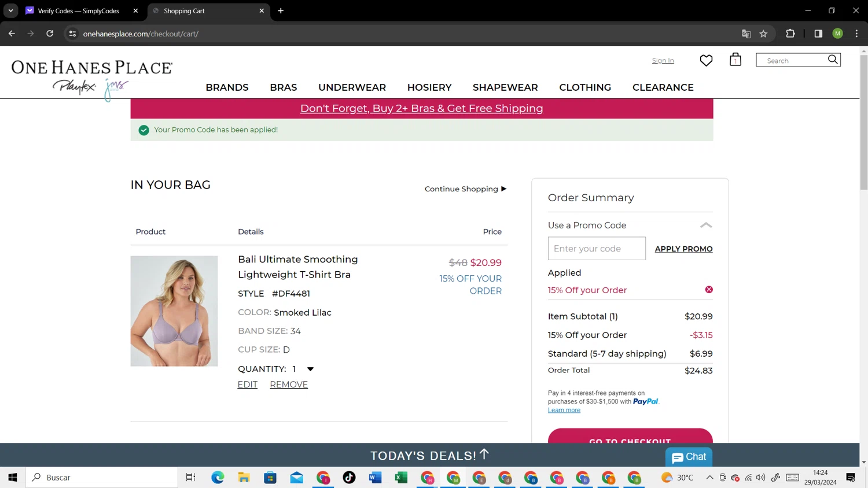This screenshot has width=868, height=488.
Task: Open the HOSIERY menu
Action: tap(429, 87)
